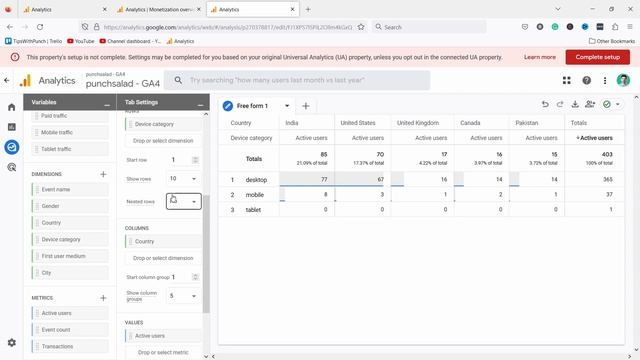The image size is (640, 360).
Task: Adjust the Start row stepper
Action: (x=195, y=160)
